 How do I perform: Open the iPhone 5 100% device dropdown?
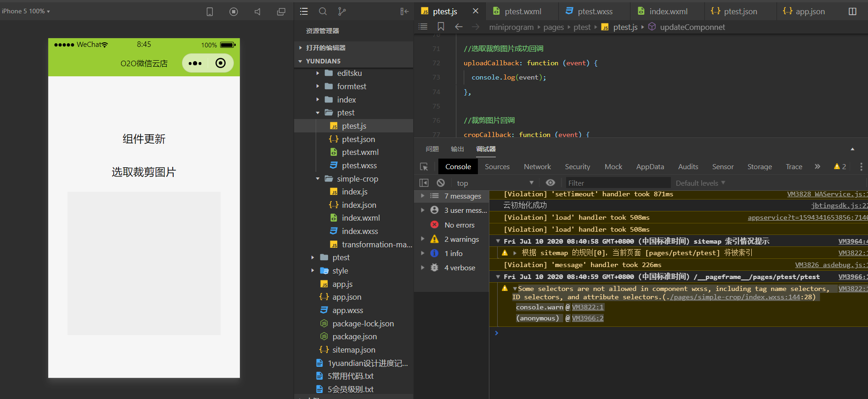(x=26, y=11)
